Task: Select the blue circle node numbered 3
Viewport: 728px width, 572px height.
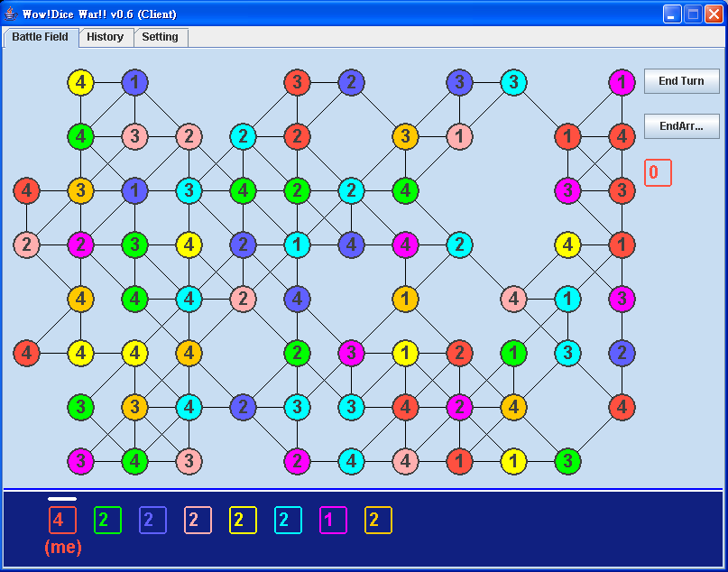Action: [459, 83]
